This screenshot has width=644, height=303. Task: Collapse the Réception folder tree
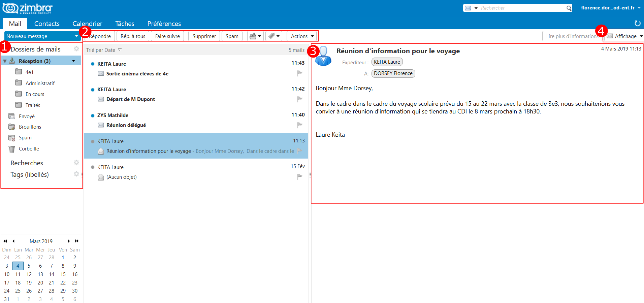click(x=5, y=61)
